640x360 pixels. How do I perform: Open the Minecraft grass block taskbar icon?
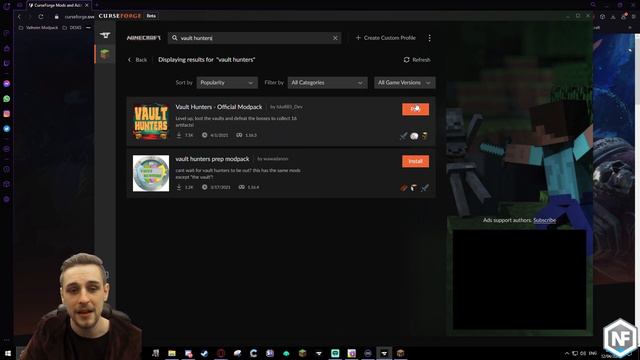tap(302, 353)
